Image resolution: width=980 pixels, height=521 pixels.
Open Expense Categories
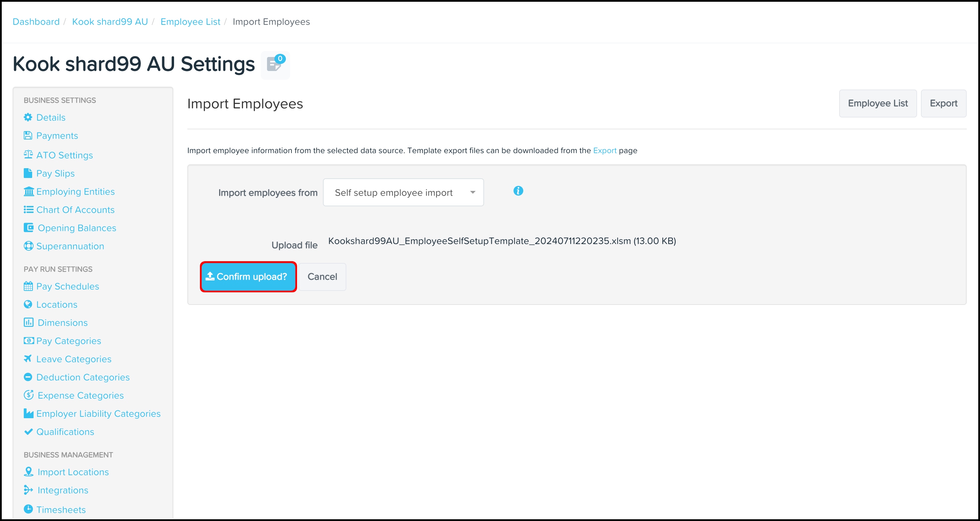point(81,395)
